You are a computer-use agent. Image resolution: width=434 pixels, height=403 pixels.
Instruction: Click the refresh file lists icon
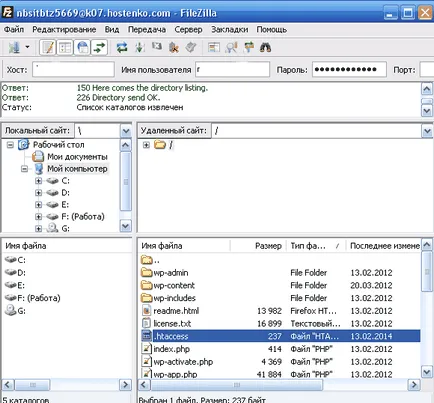(x=122, y=48)
